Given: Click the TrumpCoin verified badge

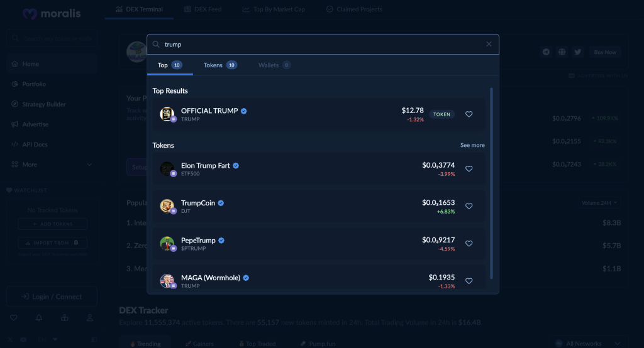Looking at the screenshot, I should (221, 203).
